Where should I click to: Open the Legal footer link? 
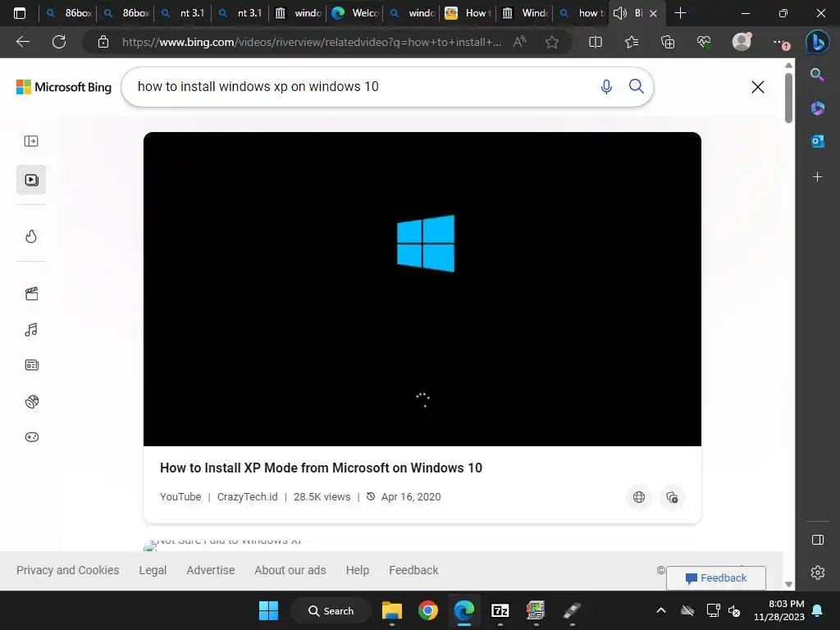click(x=153, y=570)
